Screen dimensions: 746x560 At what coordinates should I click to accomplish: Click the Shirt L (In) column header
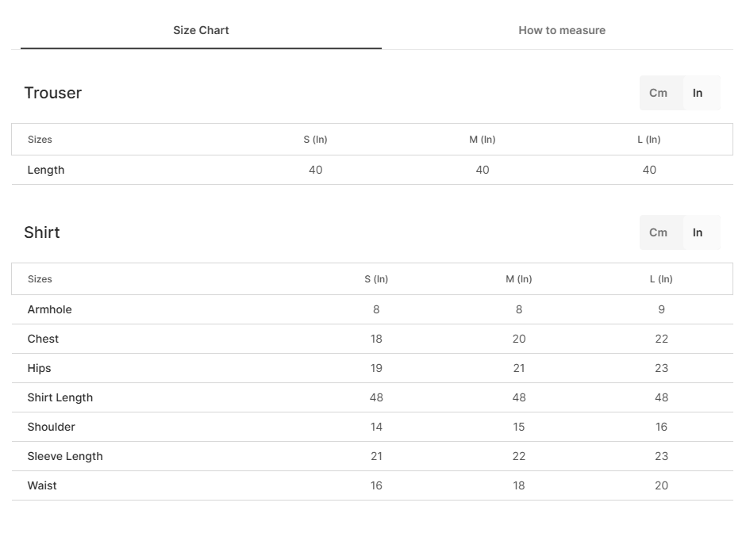pos(661,279)
